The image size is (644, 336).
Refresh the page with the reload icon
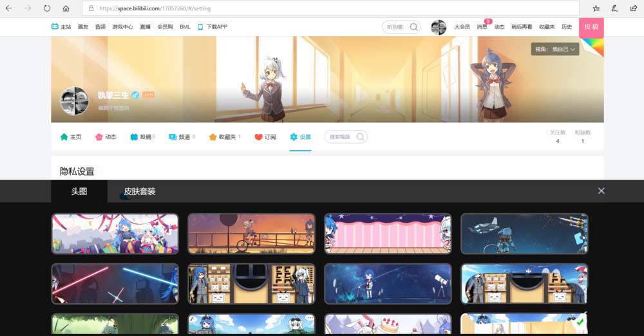click(47, 8)
